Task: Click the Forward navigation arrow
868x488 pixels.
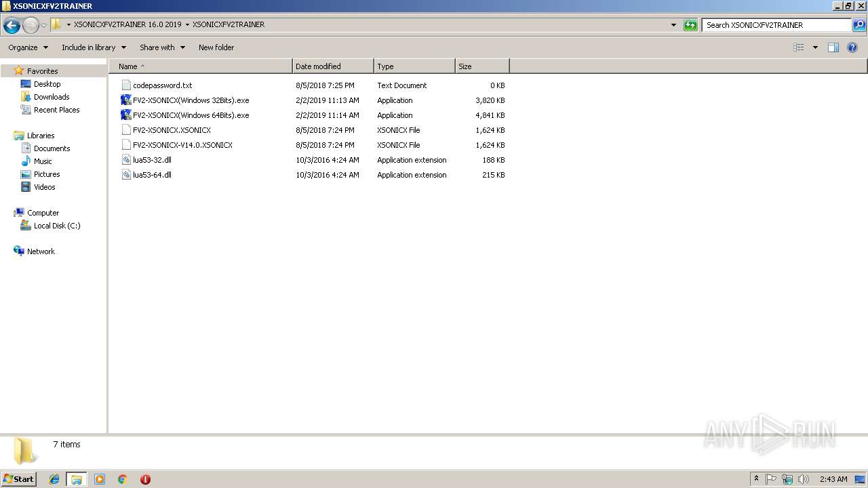Action: pyautogui.click(x=31, y=25)
